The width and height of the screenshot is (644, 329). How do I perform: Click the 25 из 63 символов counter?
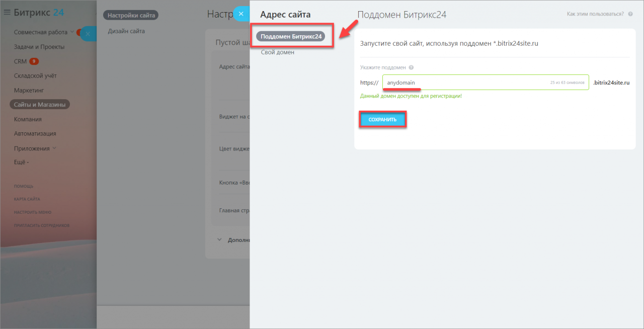click(x=568, y=83)
